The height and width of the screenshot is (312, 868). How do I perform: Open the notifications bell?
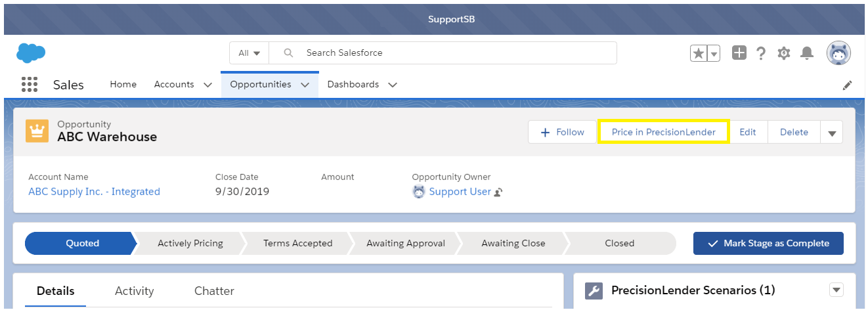[806, 53]
